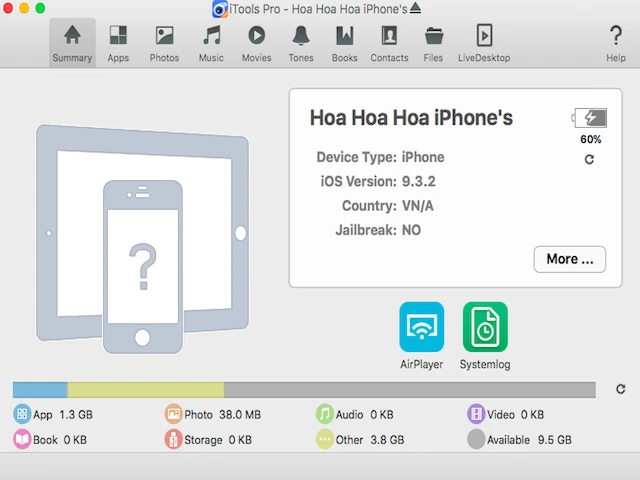Click the yellow Photo segment of storage bar

pos(145,390)
